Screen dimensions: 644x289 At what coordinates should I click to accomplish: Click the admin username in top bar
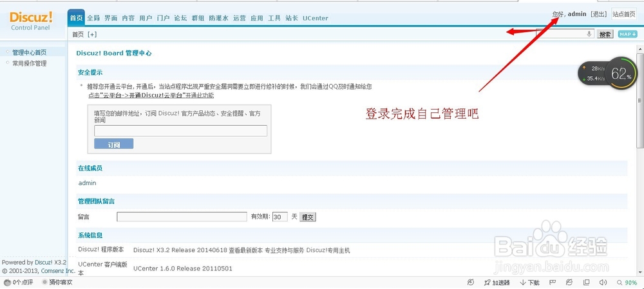click(x=577, y=14)
